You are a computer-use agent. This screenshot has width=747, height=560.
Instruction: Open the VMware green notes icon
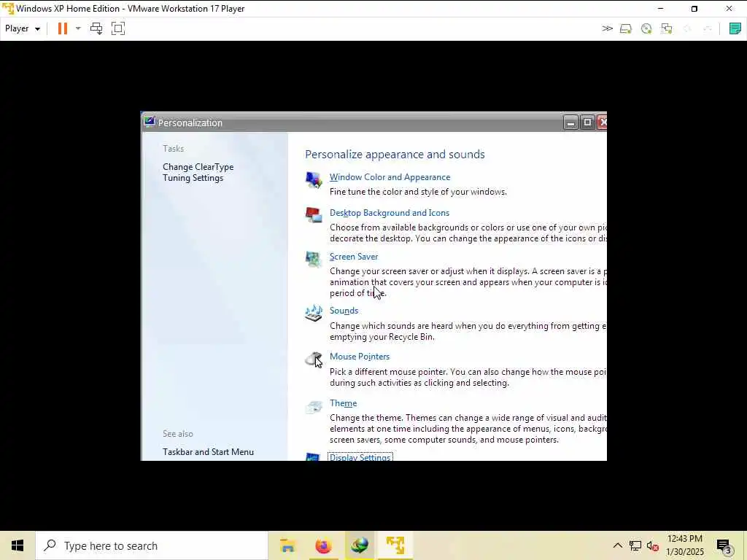pyautogui.click(x=735, y=28)
